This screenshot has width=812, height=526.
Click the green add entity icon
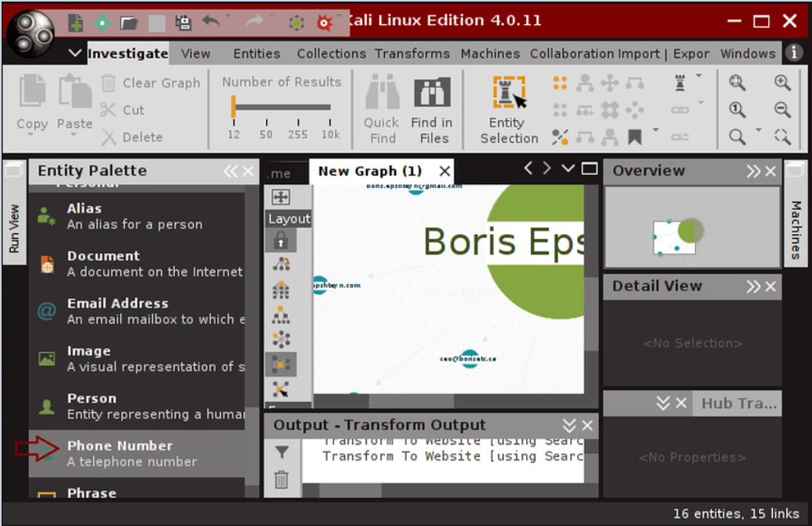(x=102, y=23)
